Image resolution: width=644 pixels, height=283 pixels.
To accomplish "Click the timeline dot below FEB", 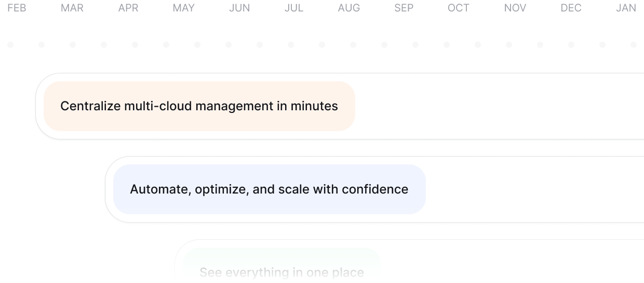I will (10, 45).
